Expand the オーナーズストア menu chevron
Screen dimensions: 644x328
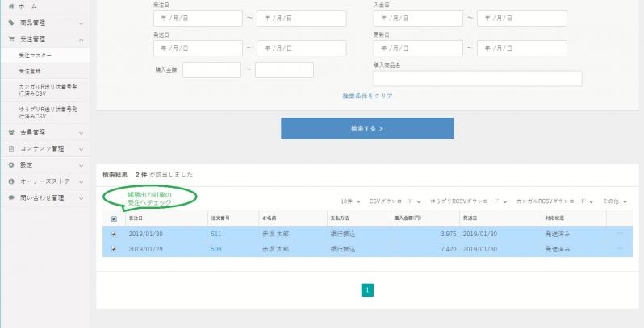coord(82,181)
